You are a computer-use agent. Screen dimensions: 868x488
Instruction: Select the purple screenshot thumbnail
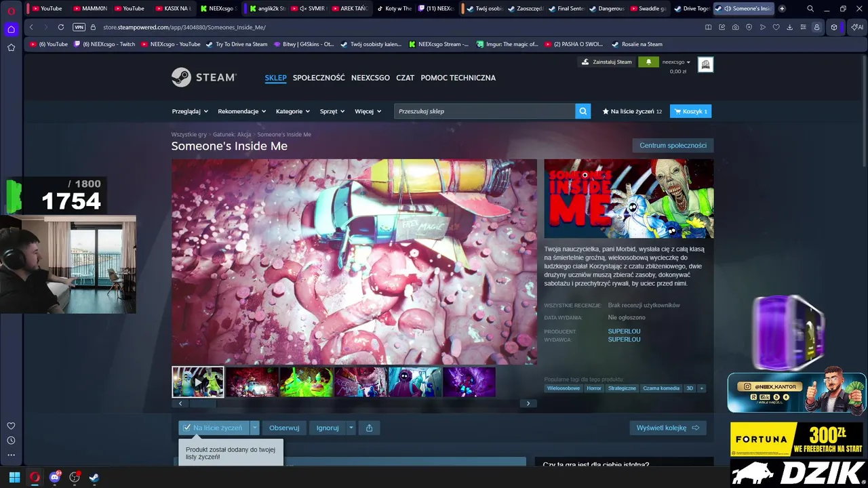point(469,382)
